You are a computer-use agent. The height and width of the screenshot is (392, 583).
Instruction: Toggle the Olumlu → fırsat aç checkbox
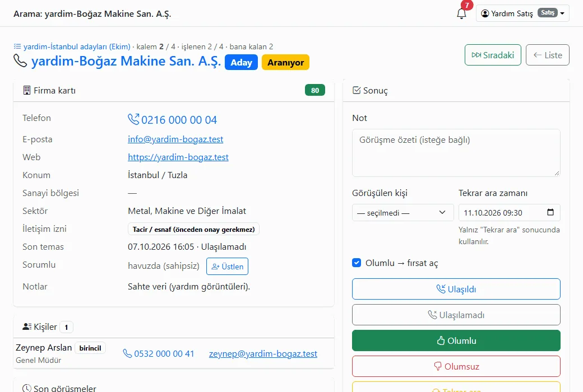coord(357,263)
